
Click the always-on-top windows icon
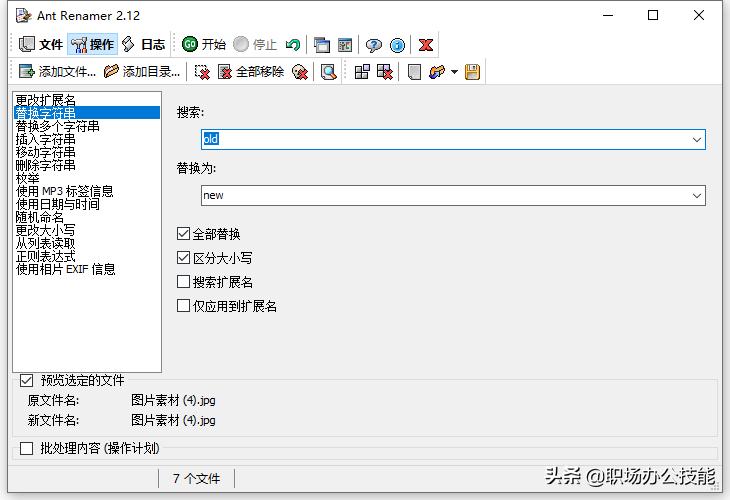[x=322, y=45]
